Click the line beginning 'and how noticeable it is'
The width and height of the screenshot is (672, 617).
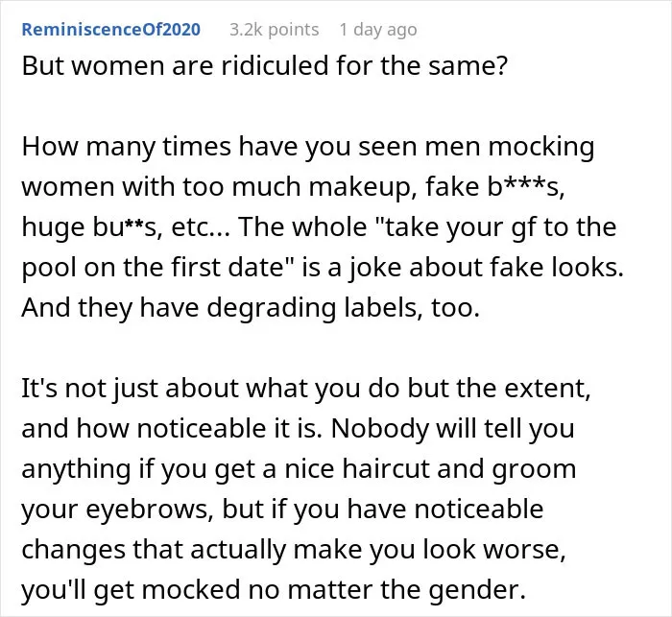[298, 429]
